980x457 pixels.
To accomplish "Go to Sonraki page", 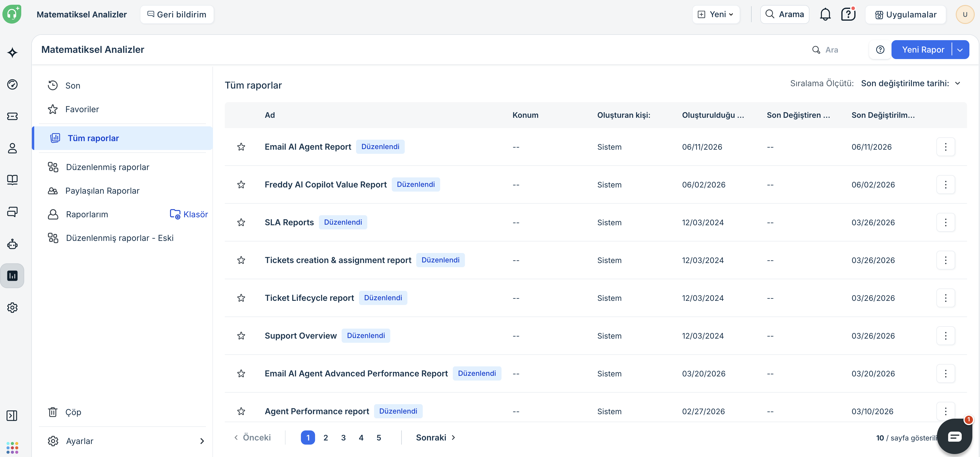I will 436,438.
